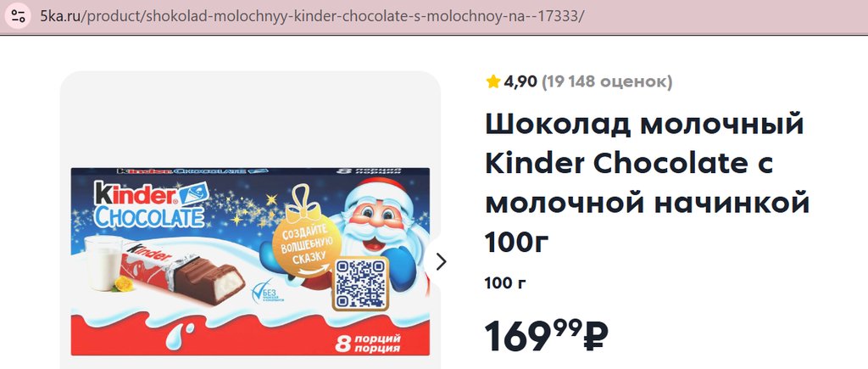
Task: Click the "БЕЗ" checkmark badge on package
Action: tap(267, 292)
